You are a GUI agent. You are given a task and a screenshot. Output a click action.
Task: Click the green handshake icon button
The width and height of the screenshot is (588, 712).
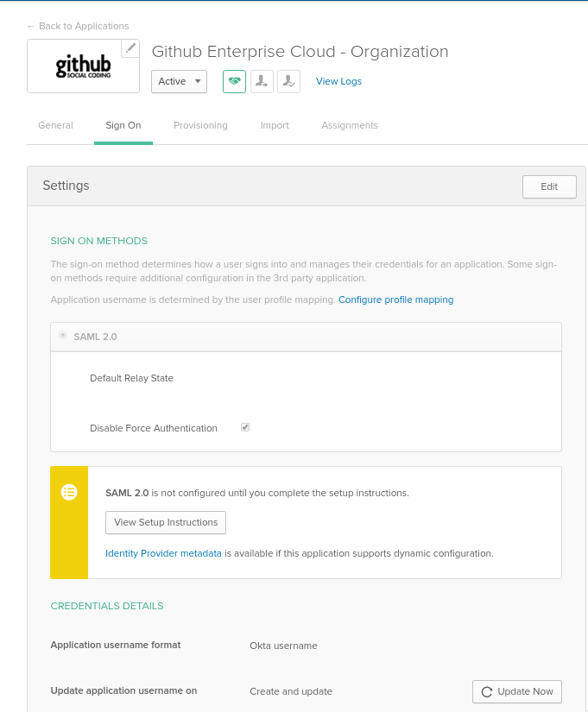(235, 81)
